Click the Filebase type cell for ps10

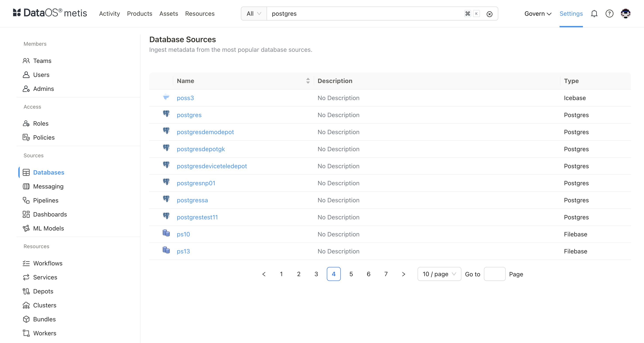pos(575,234)
